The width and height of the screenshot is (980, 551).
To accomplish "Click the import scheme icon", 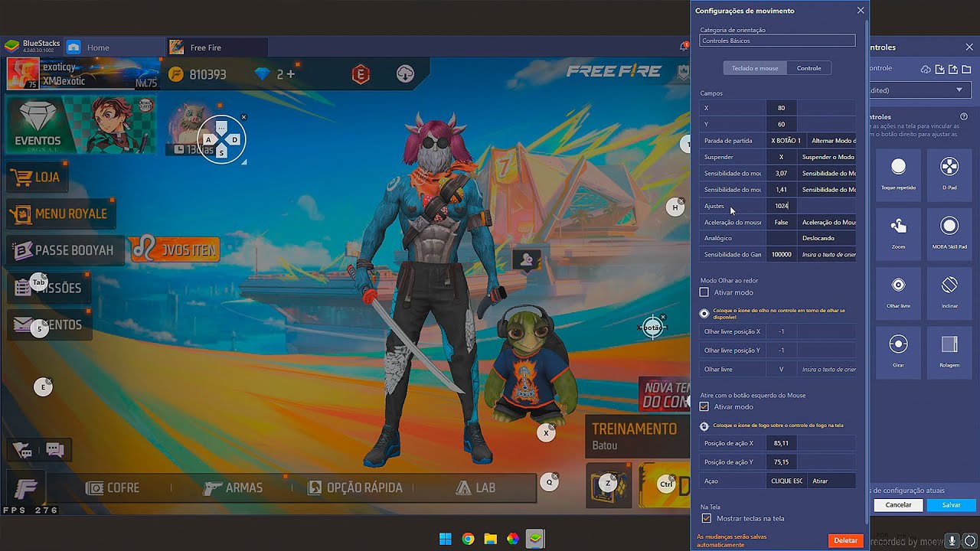I will [940, 70].
